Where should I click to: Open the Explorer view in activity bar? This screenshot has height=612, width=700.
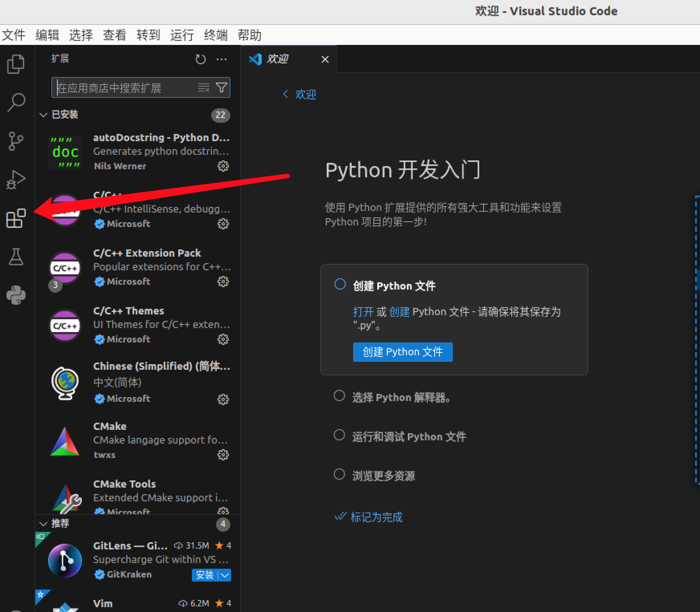coord(16,64)
